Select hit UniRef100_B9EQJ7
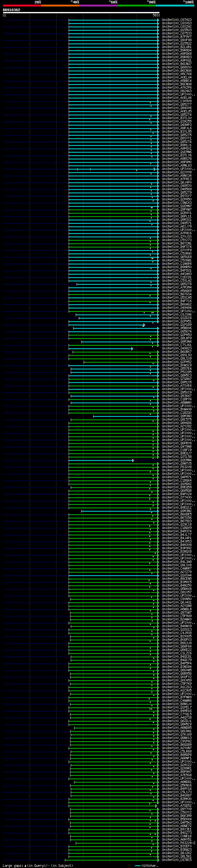The image size is (197, 868). pyautogui.click(x=176, y=453)
